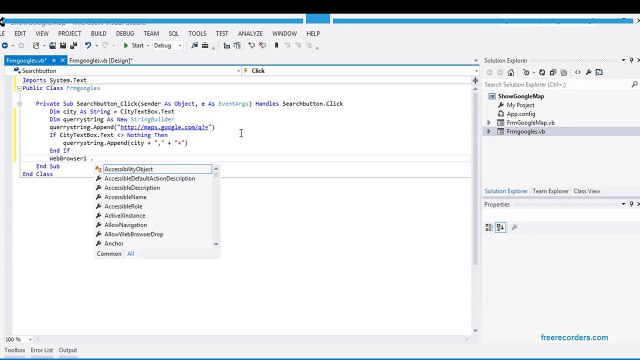The width and height of the screenshot is (640, 360).
Task: Click the New Project toolbar icon
Action: pos(36,46)
